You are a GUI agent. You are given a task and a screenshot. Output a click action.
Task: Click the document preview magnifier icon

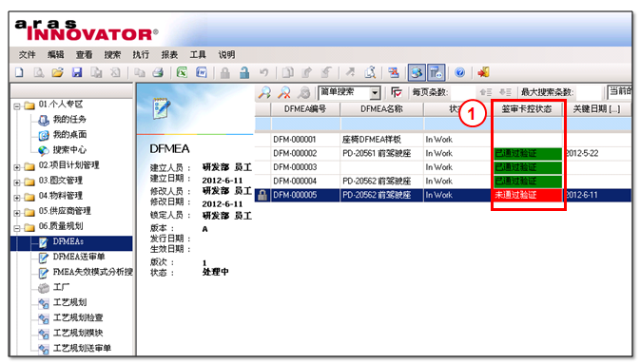[x=370, y=72]
